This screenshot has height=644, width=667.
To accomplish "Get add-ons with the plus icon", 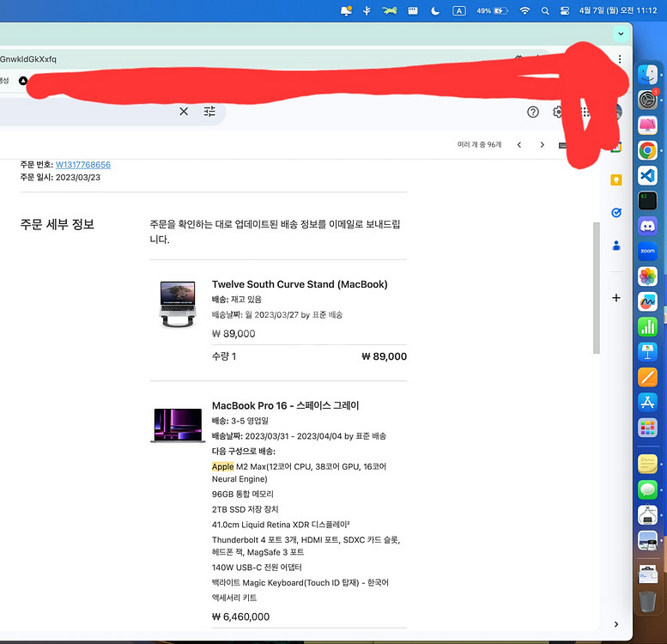I will pyautogui.click(x=616, y=298).
